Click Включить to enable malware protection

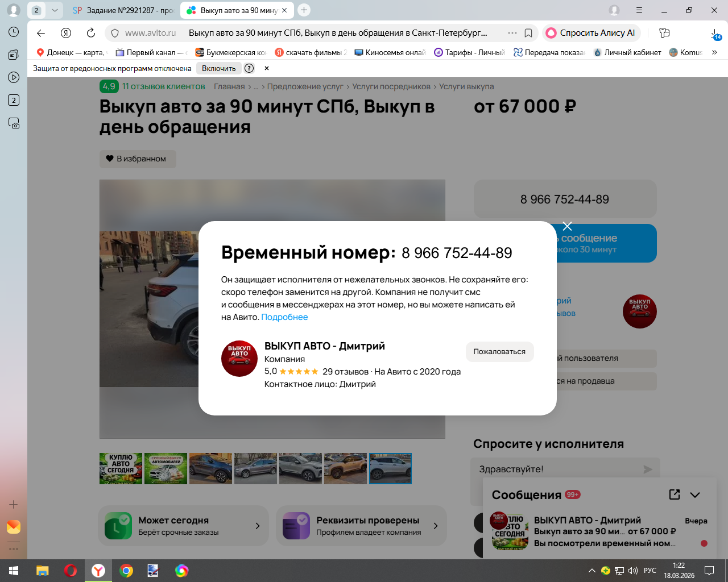(x=218, y=68)
